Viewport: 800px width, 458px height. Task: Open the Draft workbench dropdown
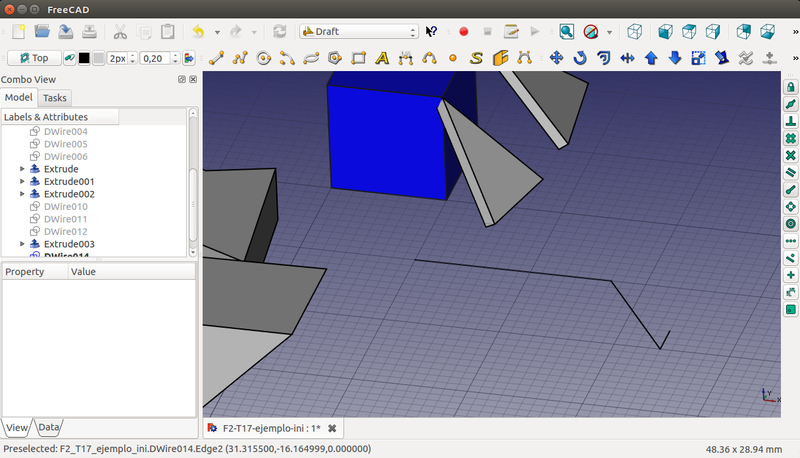tap(359, 32)
